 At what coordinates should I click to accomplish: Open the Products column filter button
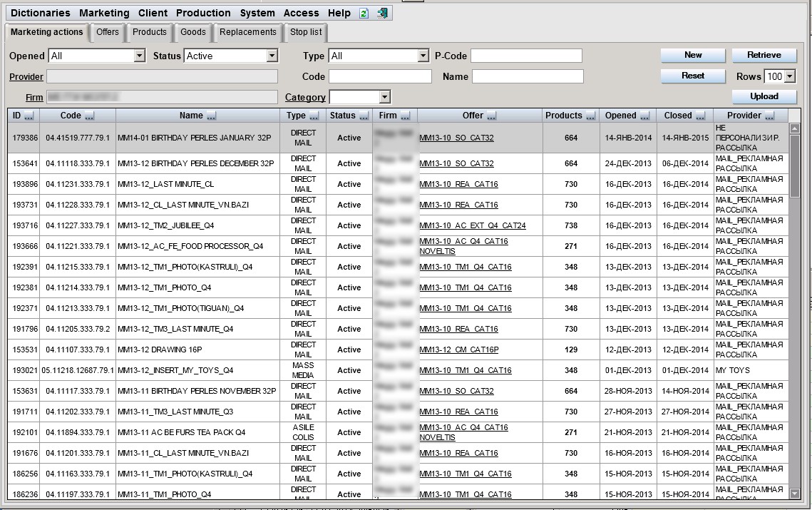coord(590,116)
